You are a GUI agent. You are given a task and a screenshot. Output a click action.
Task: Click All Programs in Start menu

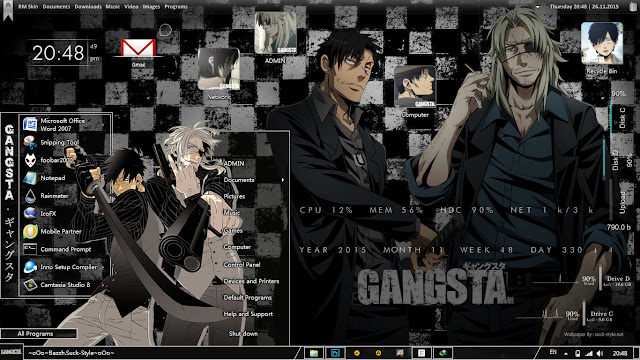tap(38, 333)
